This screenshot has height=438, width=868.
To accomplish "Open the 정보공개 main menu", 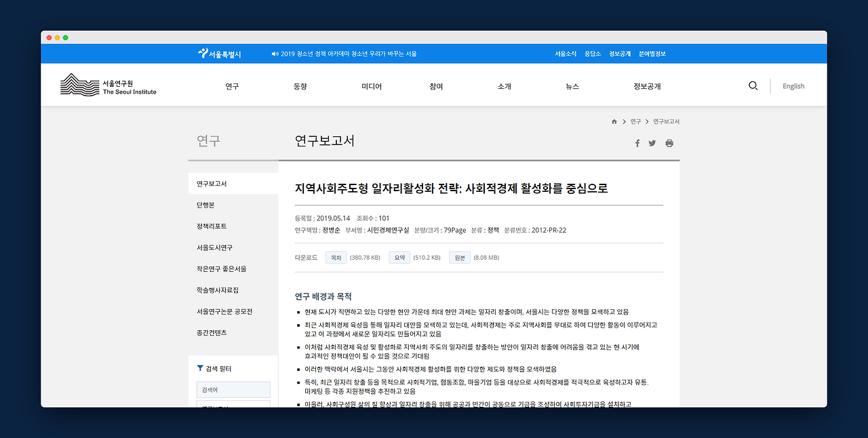I will click(x=647, y=86).
